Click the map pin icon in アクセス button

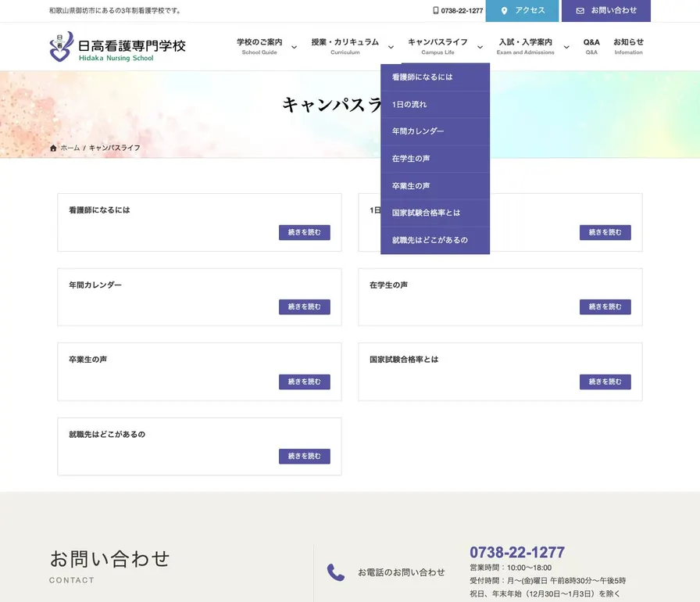[x=504, y=11]
